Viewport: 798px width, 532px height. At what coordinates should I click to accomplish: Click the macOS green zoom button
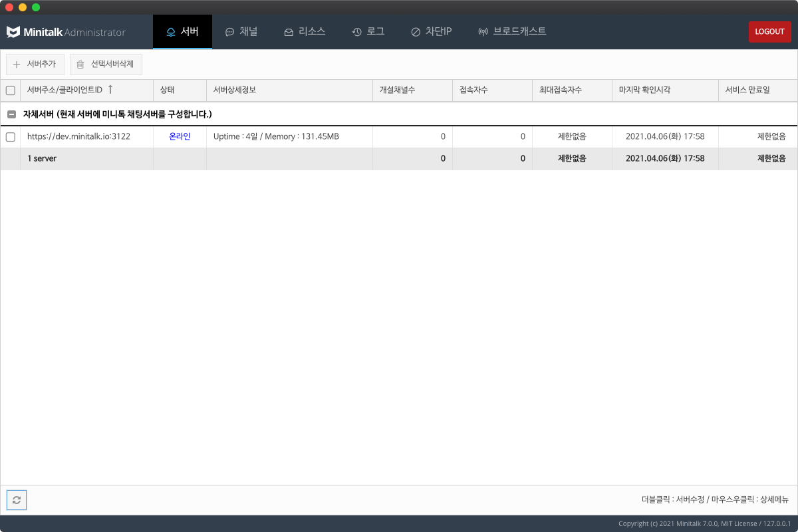36,7
